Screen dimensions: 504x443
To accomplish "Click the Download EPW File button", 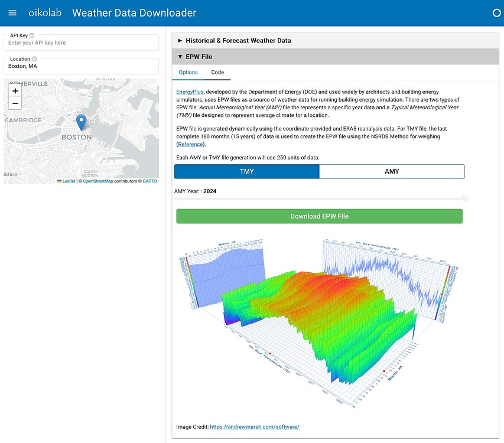I will (x=319, y=216).
